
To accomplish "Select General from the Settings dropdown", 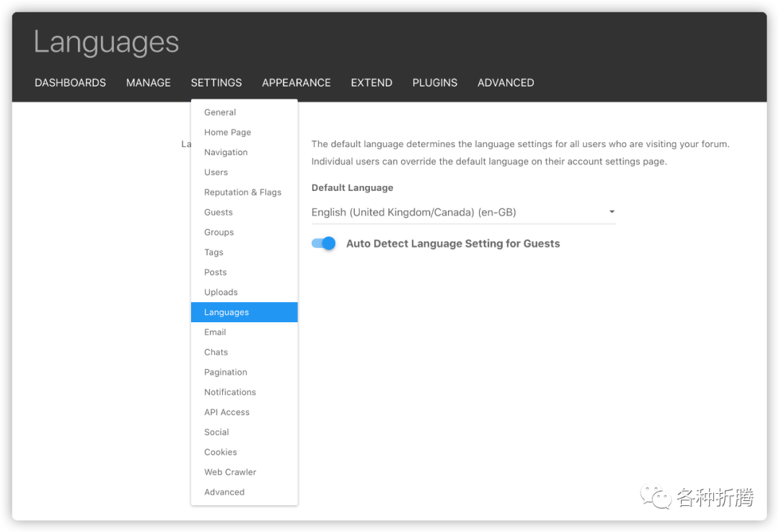I will coord(245,112).
